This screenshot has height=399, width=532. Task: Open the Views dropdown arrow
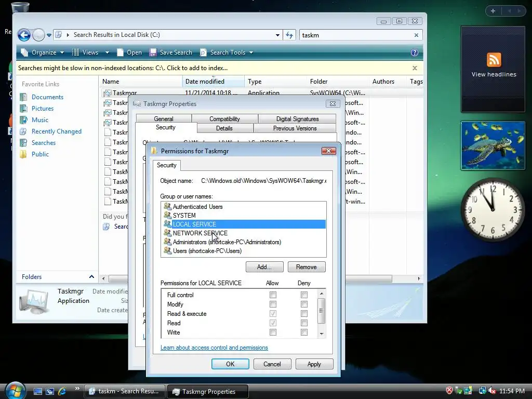pos(107,52)
